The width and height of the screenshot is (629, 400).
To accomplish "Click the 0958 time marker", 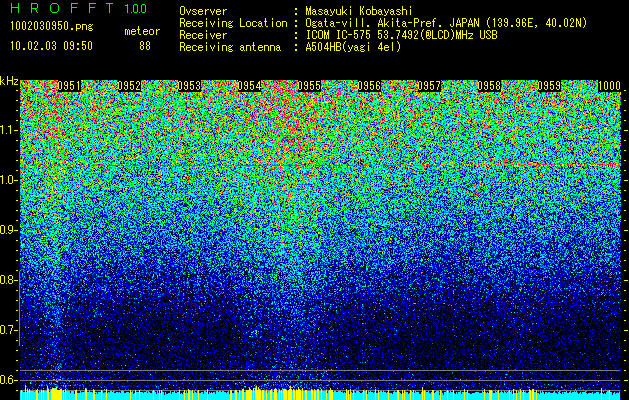I will tap(489, 86).
